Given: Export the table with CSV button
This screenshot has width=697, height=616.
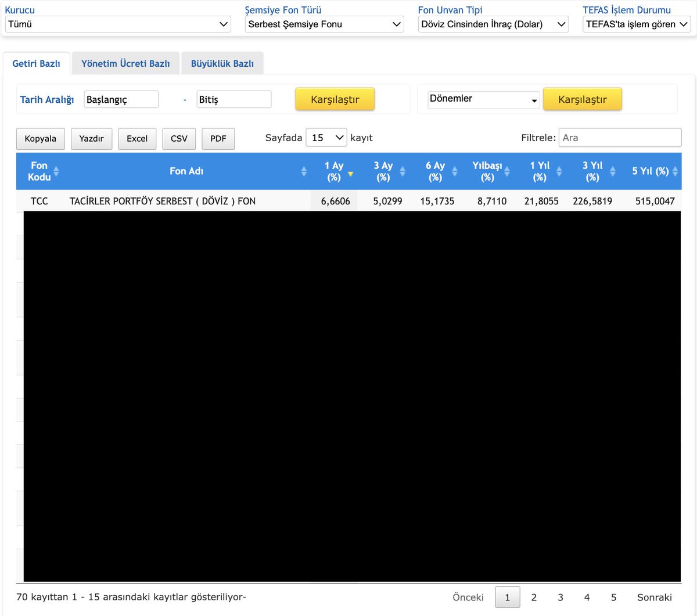Looking at the screenshot, I should click(x=179, y=139).
